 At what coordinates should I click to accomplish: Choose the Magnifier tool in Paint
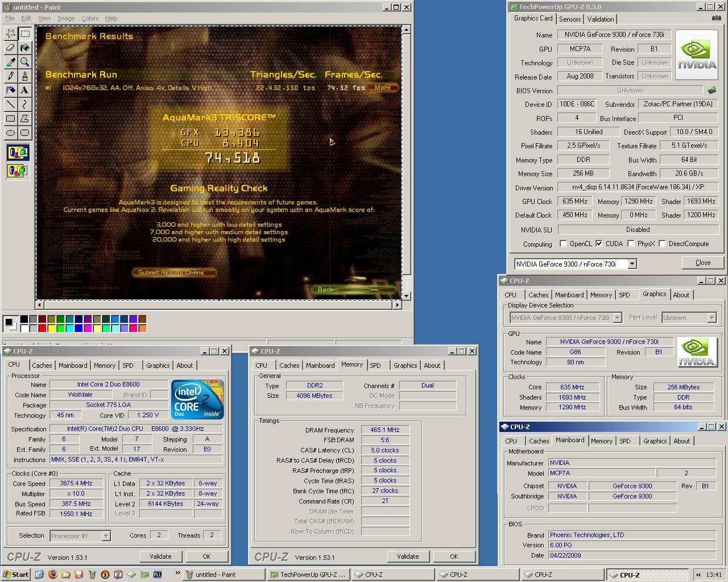(x=25, y=62)
